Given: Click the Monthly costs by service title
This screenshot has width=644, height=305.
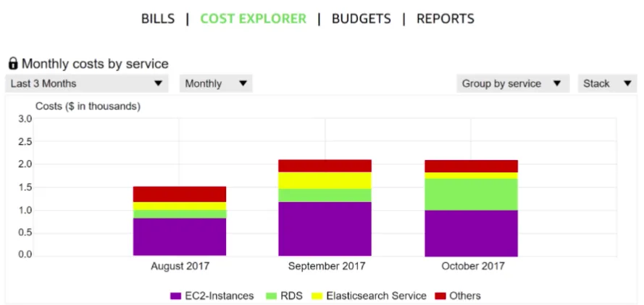Looking at the screenshot, I should point(95,64).
